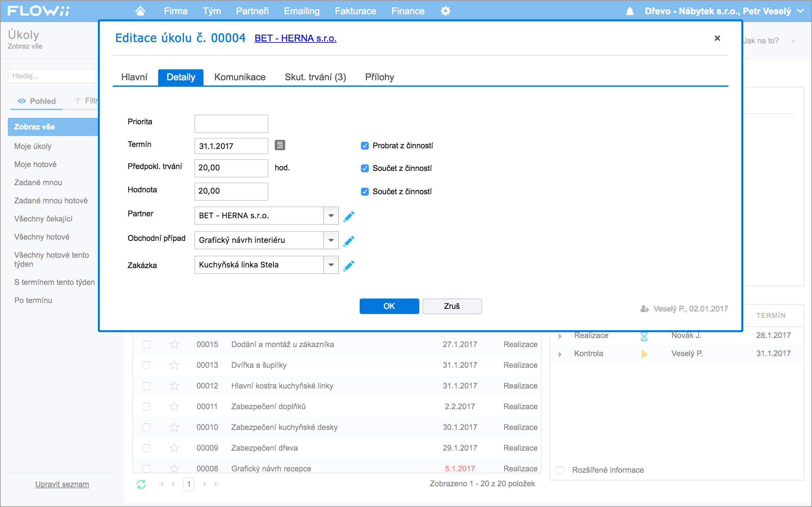Click the hourglass status icon for Novák J.
812x507 pixels.
point(644,336)
